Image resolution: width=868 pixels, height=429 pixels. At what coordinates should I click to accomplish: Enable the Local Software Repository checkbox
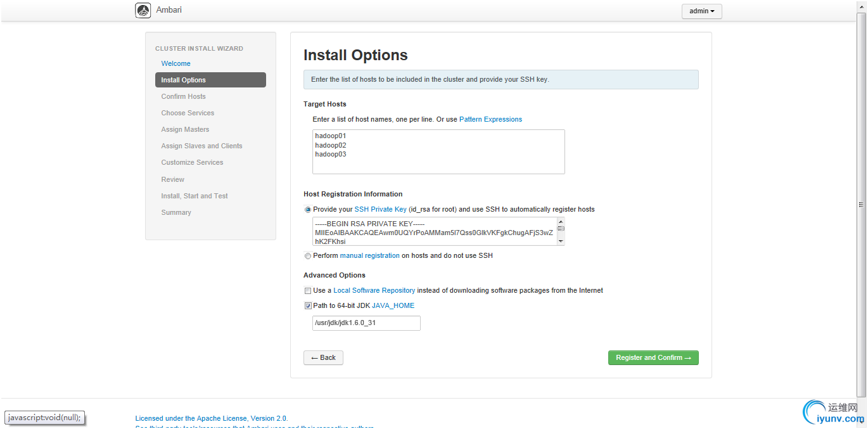pyautogui.click(x=308, y=291)
